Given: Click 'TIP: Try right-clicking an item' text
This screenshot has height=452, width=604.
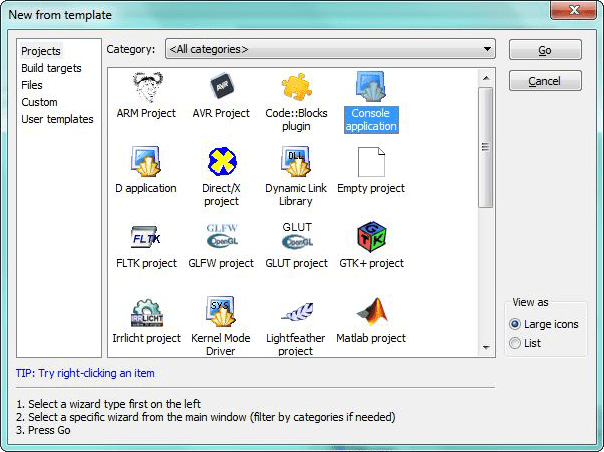Looking at the screenshot, I should (85, 373).
